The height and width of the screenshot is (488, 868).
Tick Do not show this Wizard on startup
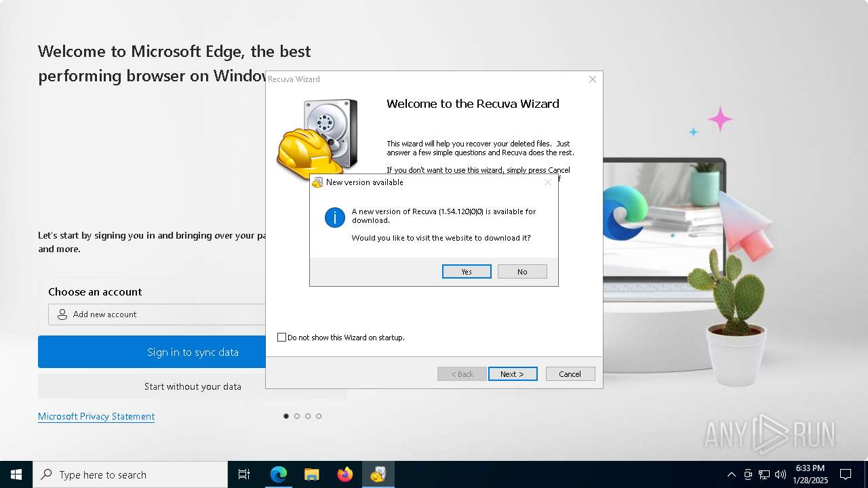282,338
